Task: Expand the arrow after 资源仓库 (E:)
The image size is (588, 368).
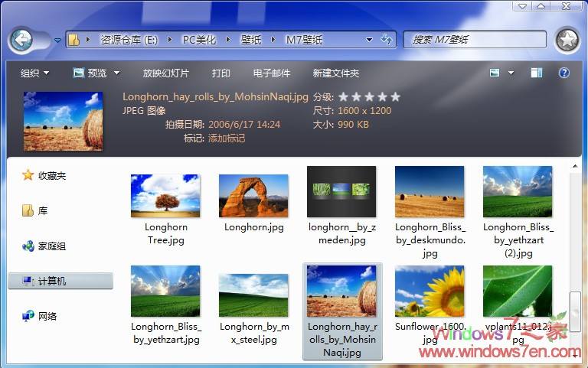Action: (170, 39)
